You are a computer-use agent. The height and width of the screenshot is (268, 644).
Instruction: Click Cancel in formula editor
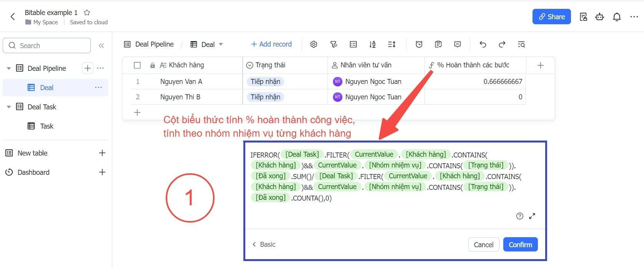(x=484, y=245)
